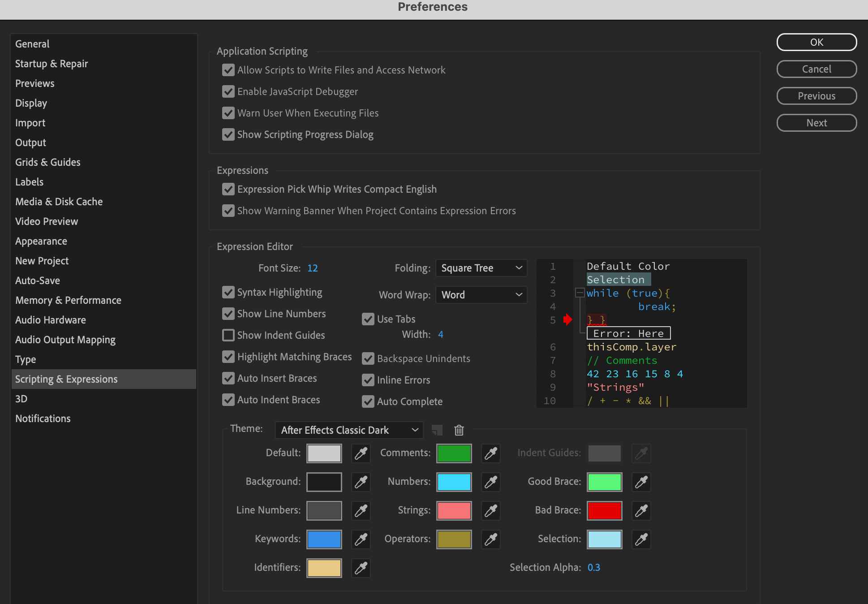The image size is (868, 604).
Task: Expand the Theme dropdown menu
Action: (349, 430)
